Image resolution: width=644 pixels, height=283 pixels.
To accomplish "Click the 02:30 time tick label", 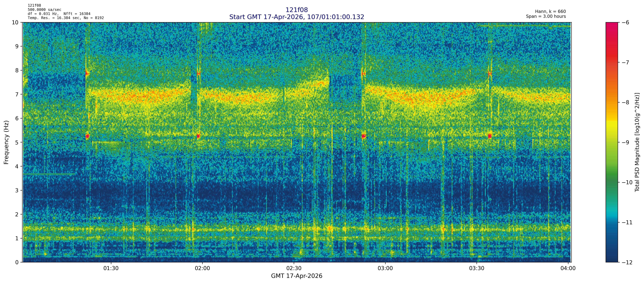I will coord(294,269).
